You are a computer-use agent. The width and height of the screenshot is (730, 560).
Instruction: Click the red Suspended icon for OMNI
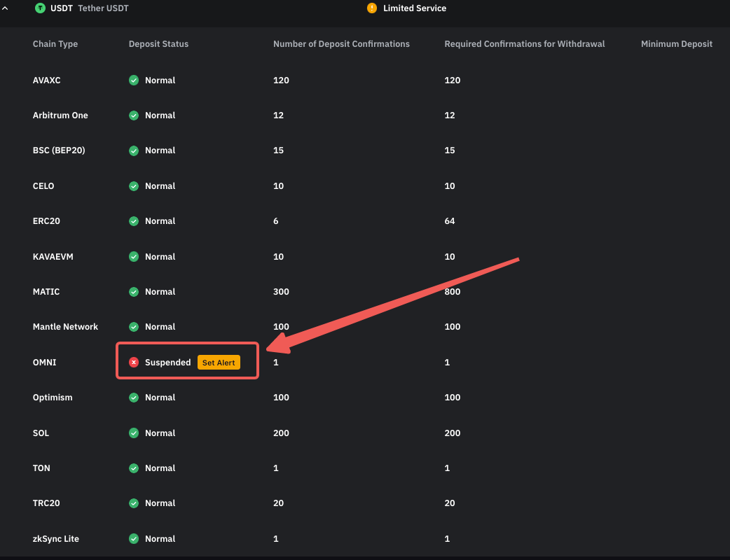pos(134,363)
